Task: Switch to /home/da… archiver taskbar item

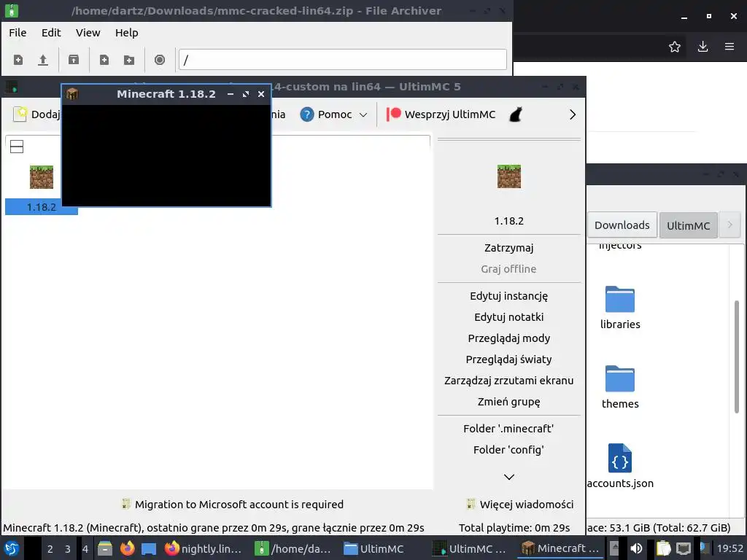Action: (x=293, y=548)
